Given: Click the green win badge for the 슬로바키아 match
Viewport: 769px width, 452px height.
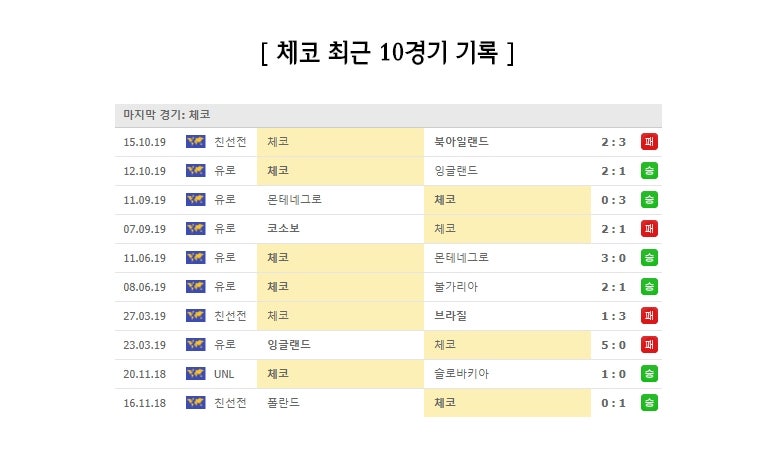Looking at the screenshot, I should pyautogui.click(x=650, y=374).
